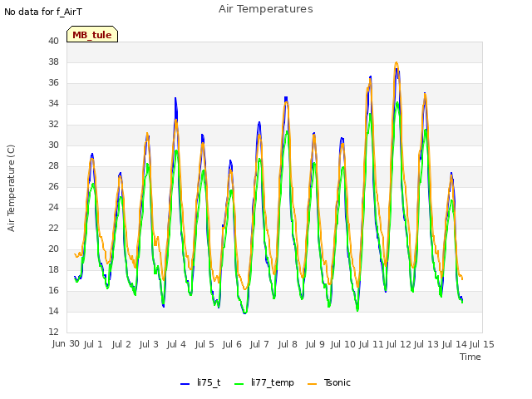This screenshot has width=532, height=399.
Task: Click the lowest trough point near Jul 6
Action: coord(244,313)
